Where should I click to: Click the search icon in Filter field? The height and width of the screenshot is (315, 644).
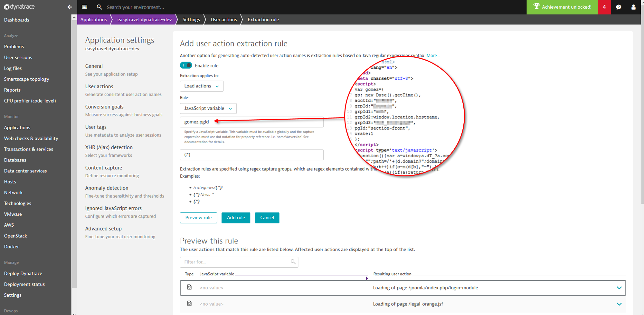click(x=293, y=262)
